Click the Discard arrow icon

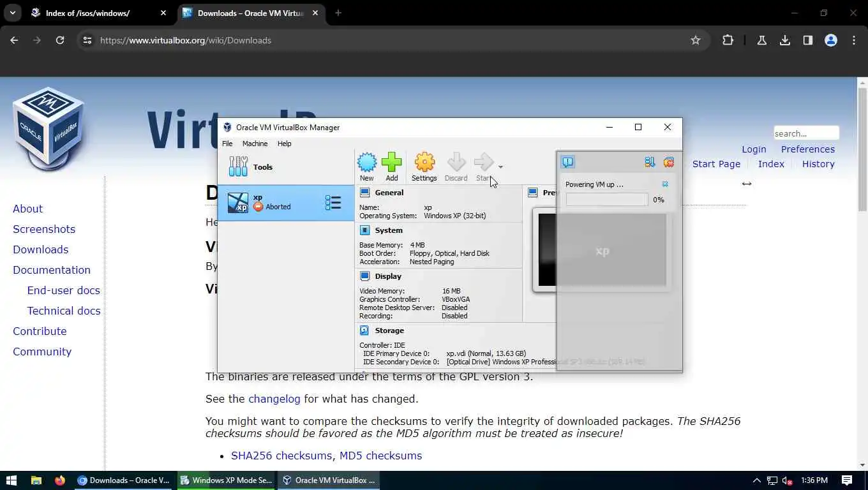click(x=456, y=163)
